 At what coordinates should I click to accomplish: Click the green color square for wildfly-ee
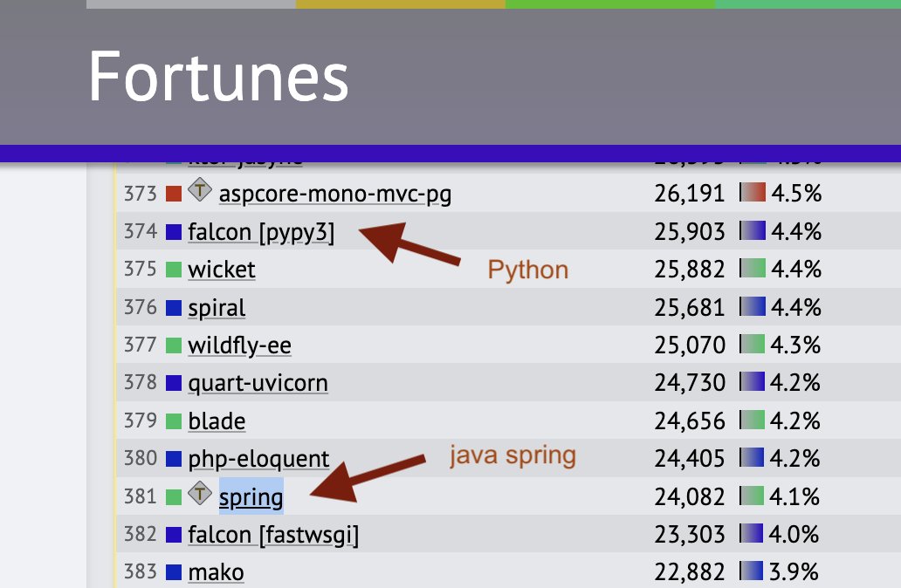[174, 345]
